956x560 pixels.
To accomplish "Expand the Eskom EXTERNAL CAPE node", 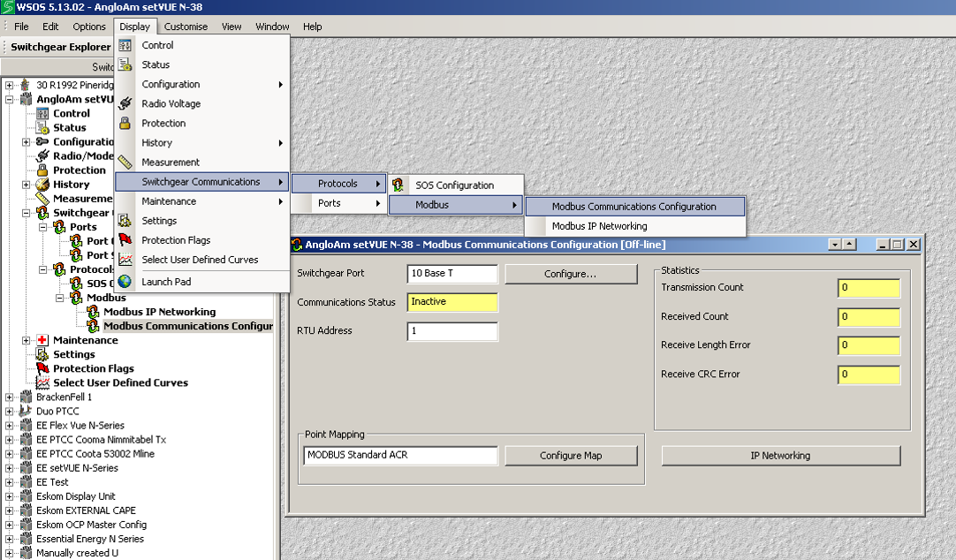I will (9, 511).
